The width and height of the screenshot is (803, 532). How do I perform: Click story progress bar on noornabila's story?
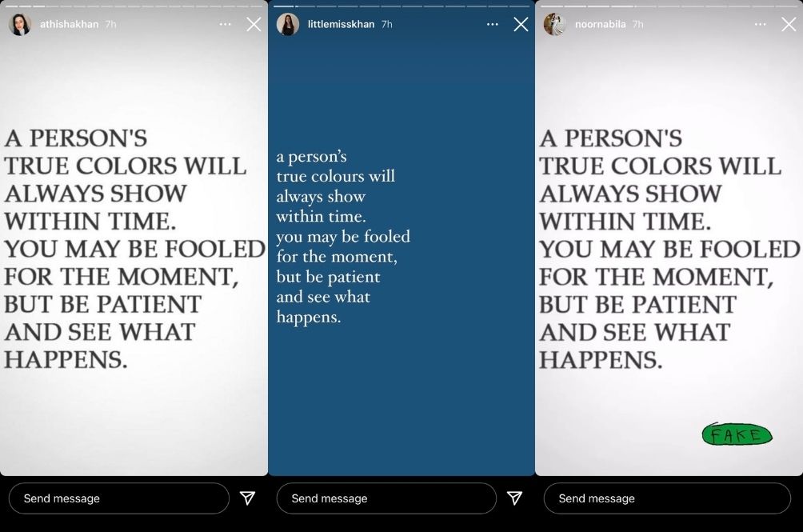coord(669,6)
